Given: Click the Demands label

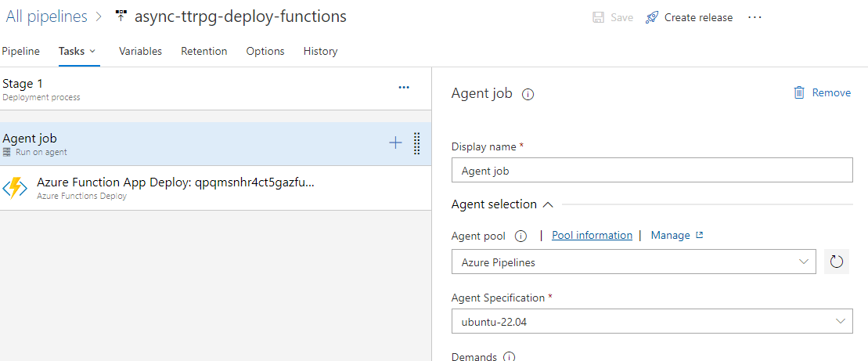Looking at the screenshot, I should (474, 356).
